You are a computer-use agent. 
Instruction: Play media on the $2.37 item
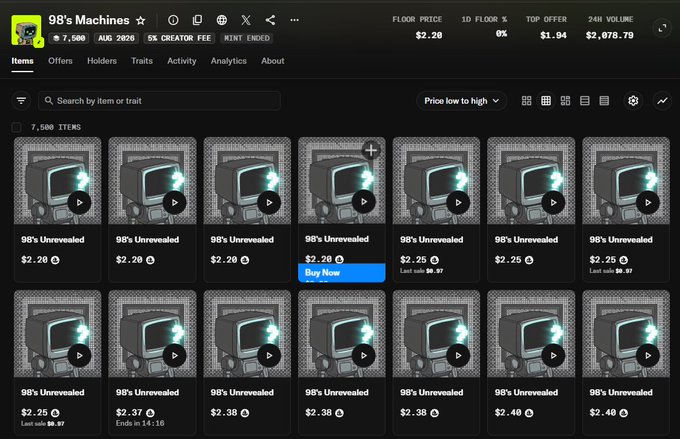click(174, 355)
